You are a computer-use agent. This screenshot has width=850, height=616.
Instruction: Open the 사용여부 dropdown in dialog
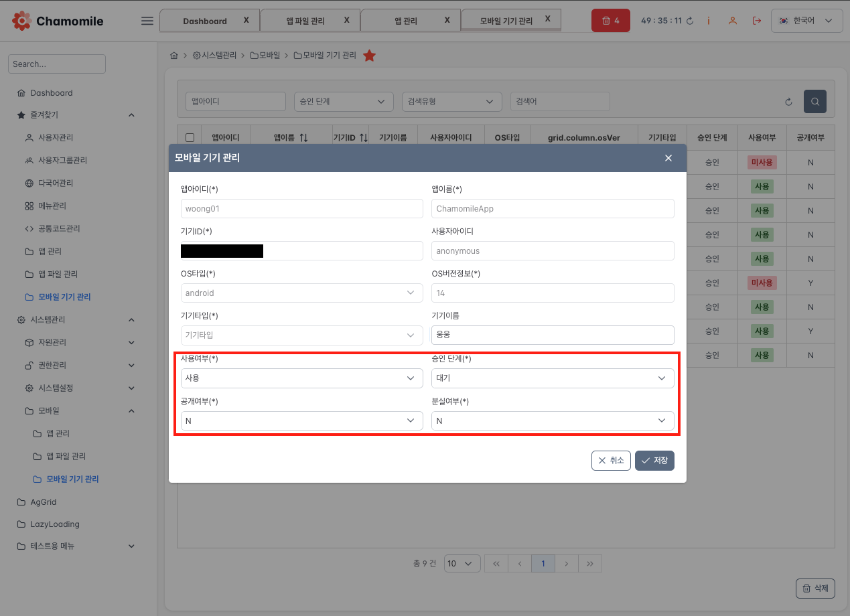(301, 378)
